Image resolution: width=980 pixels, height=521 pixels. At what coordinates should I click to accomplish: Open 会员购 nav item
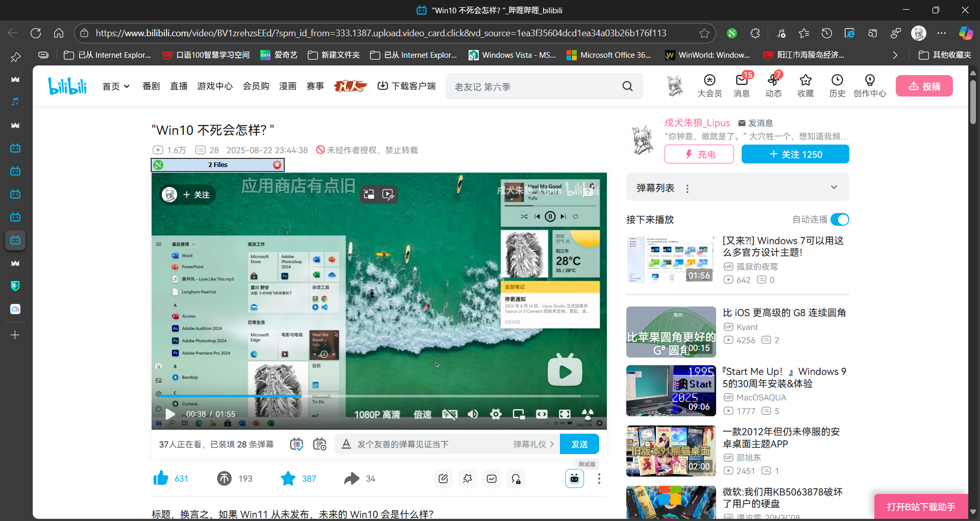click(256, 86)
